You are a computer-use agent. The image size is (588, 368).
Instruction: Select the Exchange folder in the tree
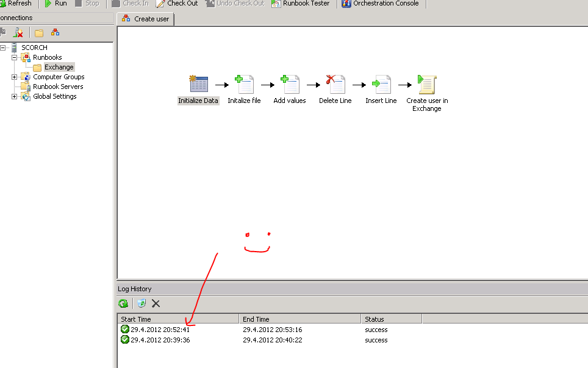click(x=59, y=67)
